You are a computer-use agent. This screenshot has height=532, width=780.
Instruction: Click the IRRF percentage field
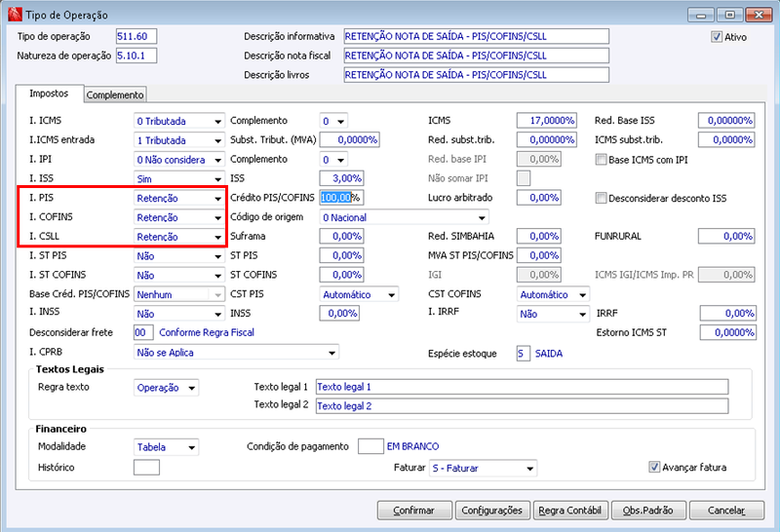tap(727, 313)
